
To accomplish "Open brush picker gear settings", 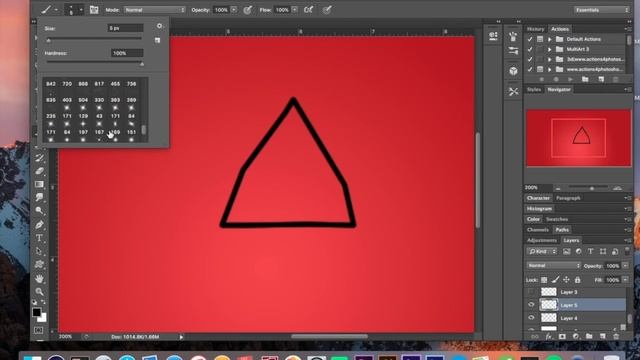I will tap(159, 26).
